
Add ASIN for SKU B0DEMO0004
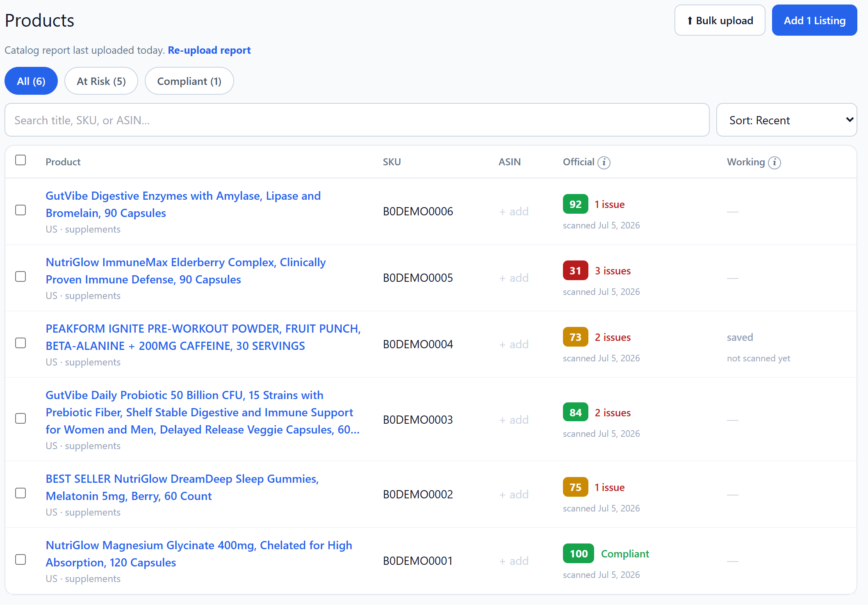point(514,345)
